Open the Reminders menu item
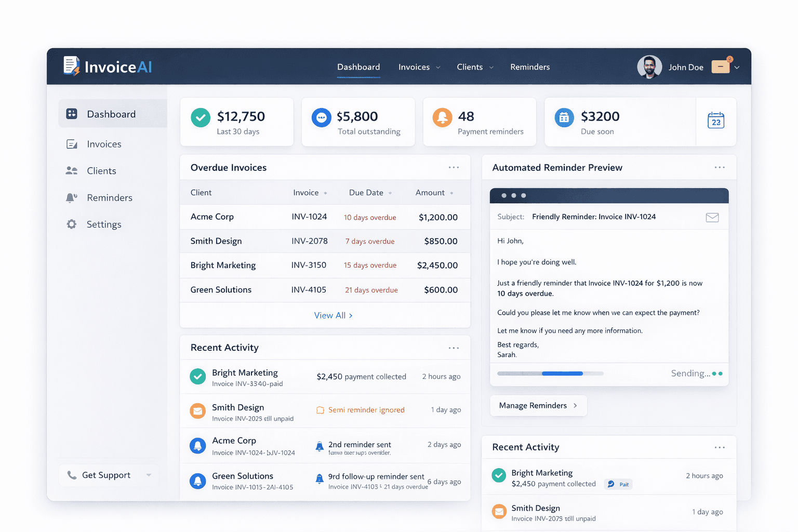Screen dimensions: 798x532 [530, 66]
